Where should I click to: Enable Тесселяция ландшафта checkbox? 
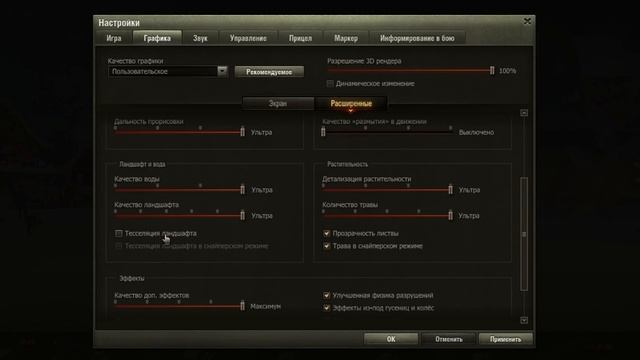pyautogui.click(x=119, y=233)
